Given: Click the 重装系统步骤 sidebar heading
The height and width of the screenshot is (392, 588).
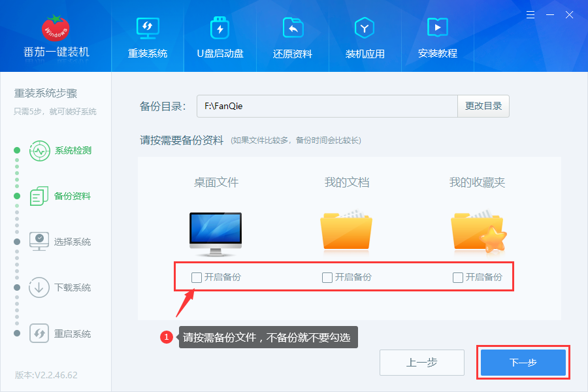Looking at the screenshot, I should pos(46,93).
